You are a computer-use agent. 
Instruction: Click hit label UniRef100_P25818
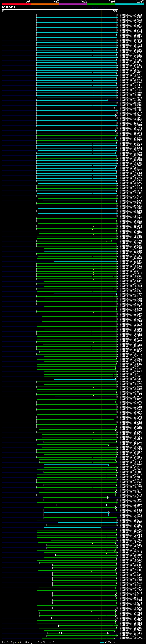pos(131,75)
